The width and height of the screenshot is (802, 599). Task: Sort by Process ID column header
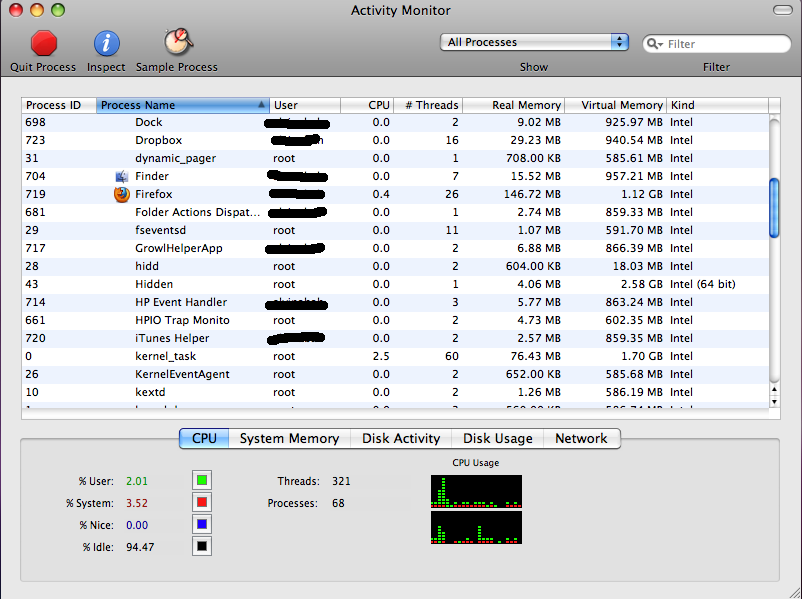click(x=59, y=105)
